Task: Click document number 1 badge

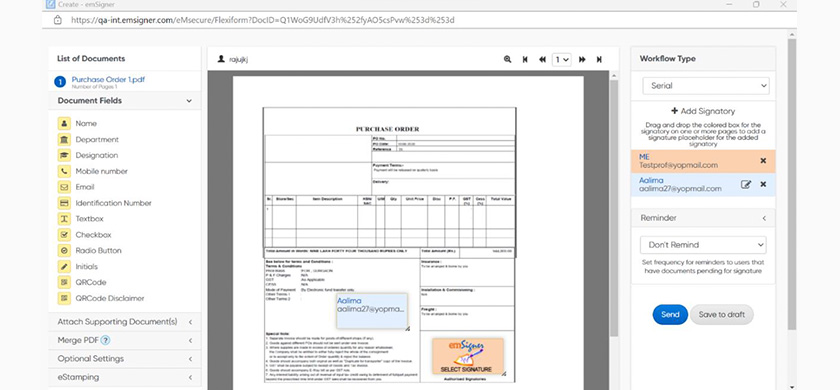Action: tap(60, 82)
